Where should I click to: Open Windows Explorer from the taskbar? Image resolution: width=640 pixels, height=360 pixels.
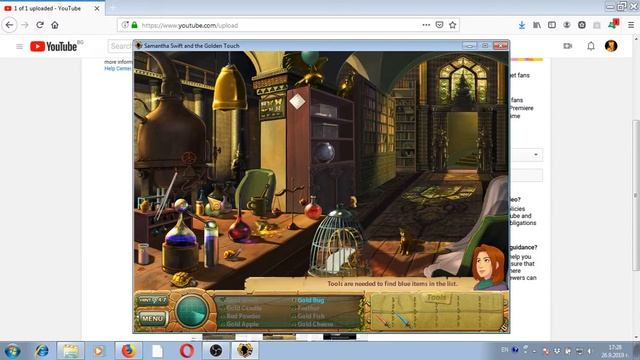point(71,351)
